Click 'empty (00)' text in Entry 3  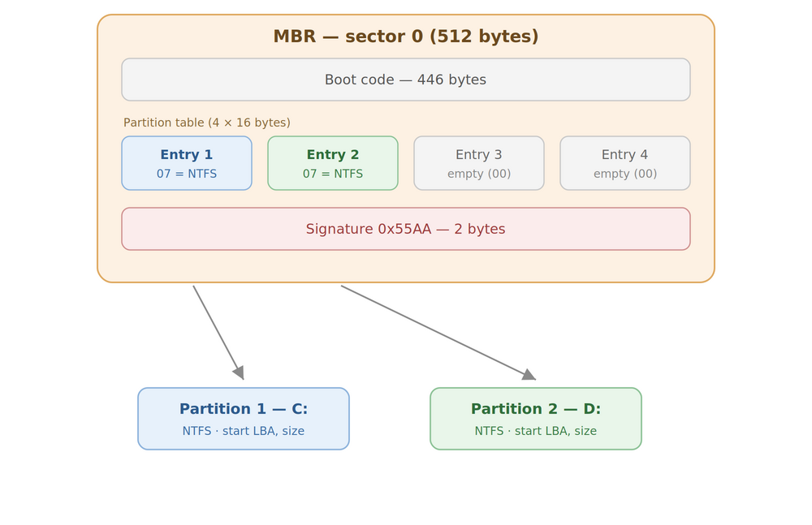(x=478, y=174)
